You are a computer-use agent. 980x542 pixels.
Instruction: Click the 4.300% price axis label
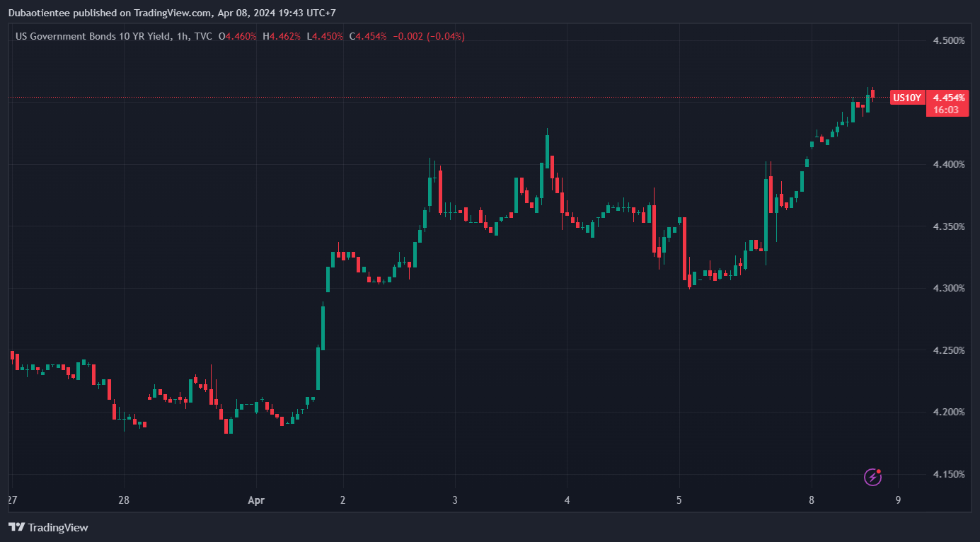pyautogui.click(x=949, y=289)
